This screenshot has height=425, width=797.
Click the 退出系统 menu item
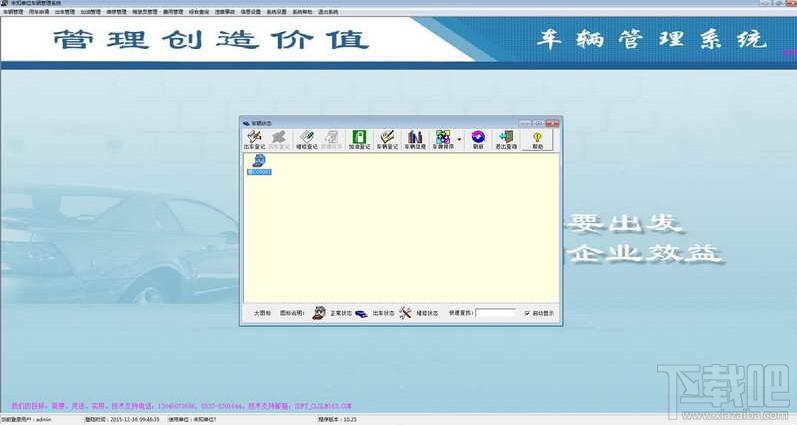pyautogui.click(x=328, y=12)
